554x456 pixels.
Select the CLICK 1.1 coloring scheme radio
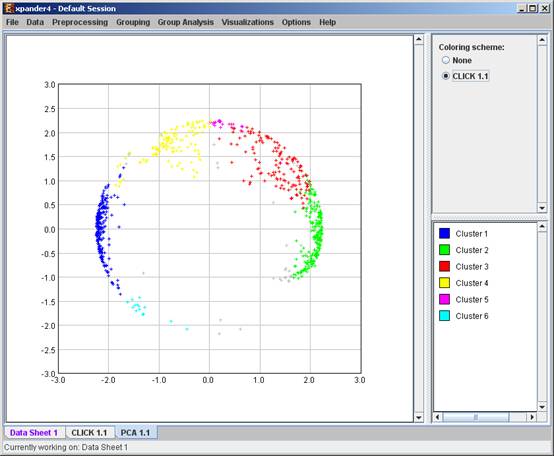[x=446, y=76]
